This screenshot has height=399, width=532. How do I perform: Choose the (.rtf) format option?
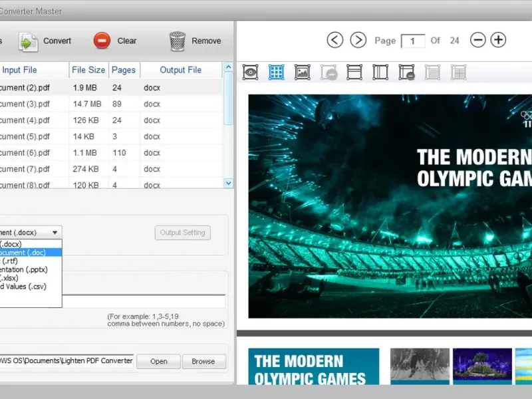[x=31, y=261]
